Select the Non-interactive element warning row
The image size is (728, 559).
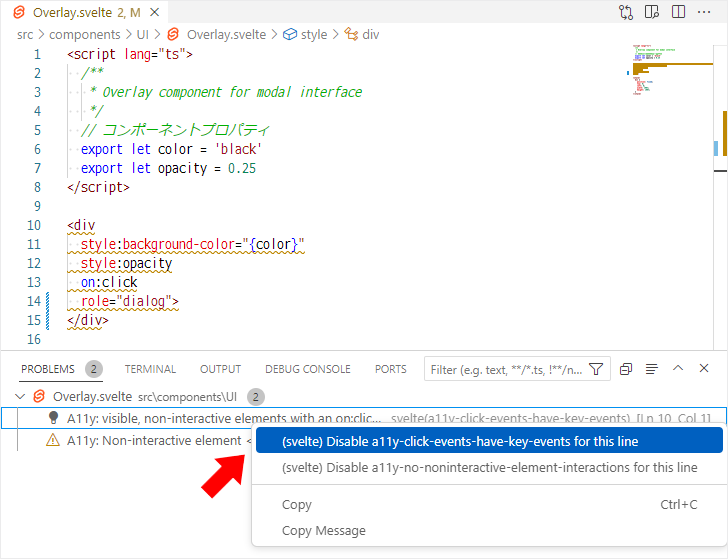pyautogui.click(x=127, y=440)
